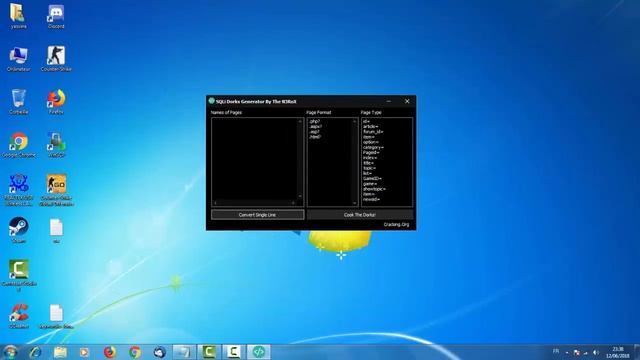Open the taskbar item left of Camtasia

[x=184, y=352]
